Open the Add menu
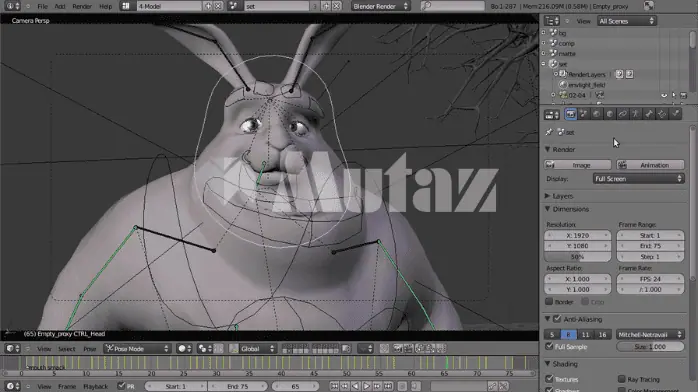 click(x=60, y=6)
